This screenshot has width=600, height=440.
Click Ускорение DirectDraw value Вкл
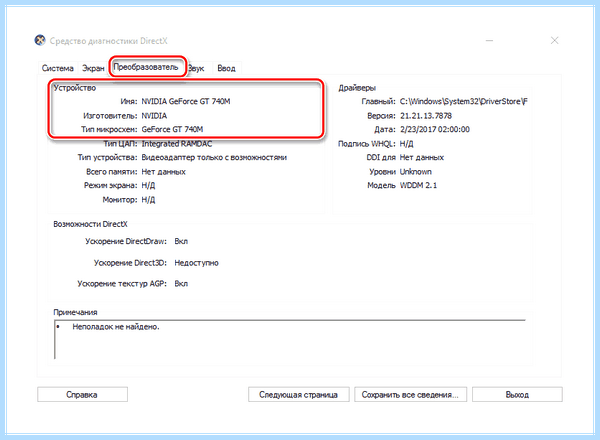tap(181, 241)
